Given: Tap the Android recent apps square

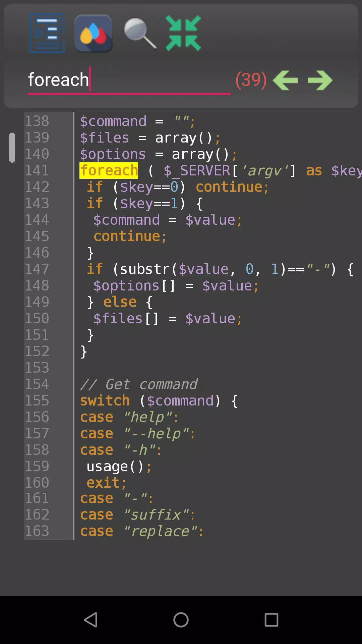Looking at the screenshot, I should [x=271, y=620].
